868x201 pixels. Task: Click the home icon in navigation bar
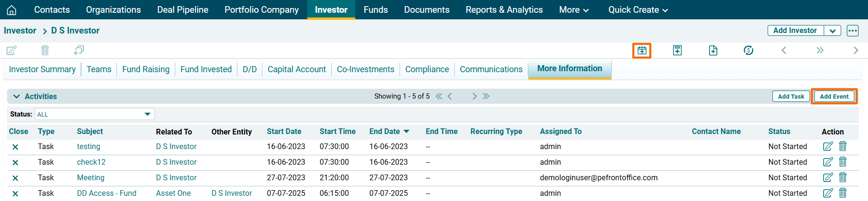click(x=12, y=10)
